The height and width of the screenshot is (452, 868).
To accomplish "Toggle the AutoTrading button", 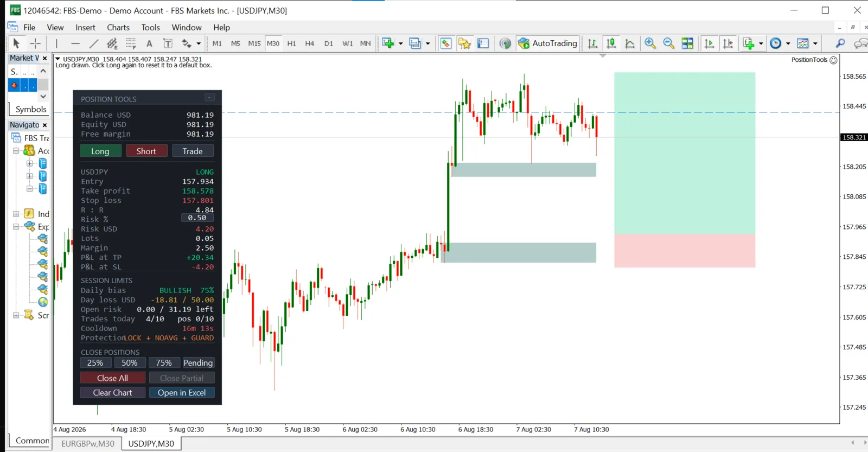I will (548, 43).
